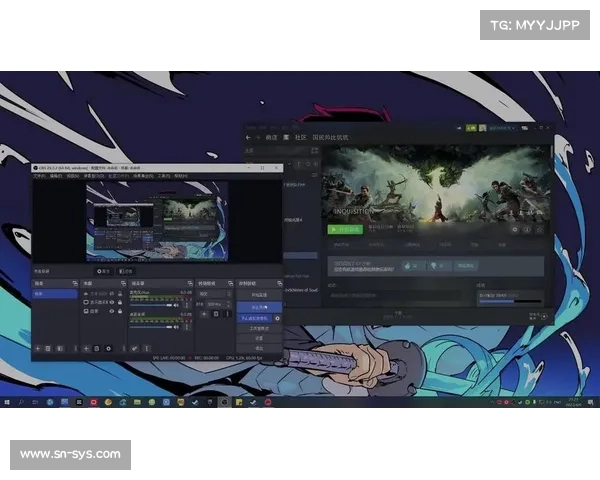Click the green status button in Steam header
Viewport: 600px width, 480px height.
tap(471, 128)
